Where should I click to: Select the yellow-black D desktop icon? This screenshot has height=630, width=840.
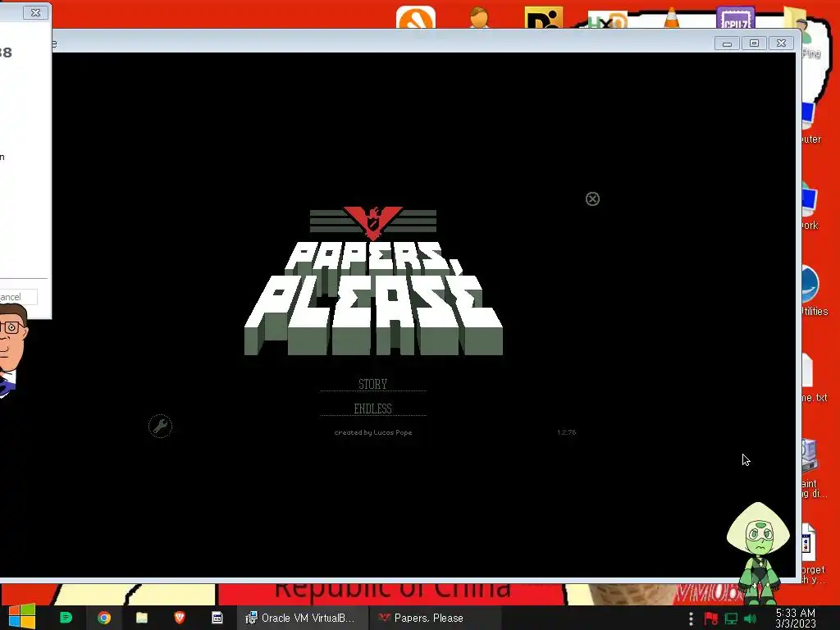pos(543,18)
